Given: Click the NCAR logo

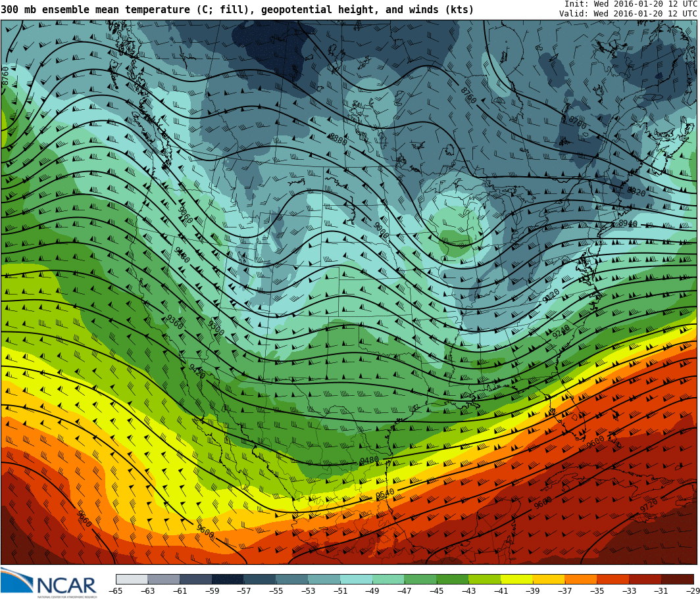Looking at the screenshot, I should (x=49, y=583).
